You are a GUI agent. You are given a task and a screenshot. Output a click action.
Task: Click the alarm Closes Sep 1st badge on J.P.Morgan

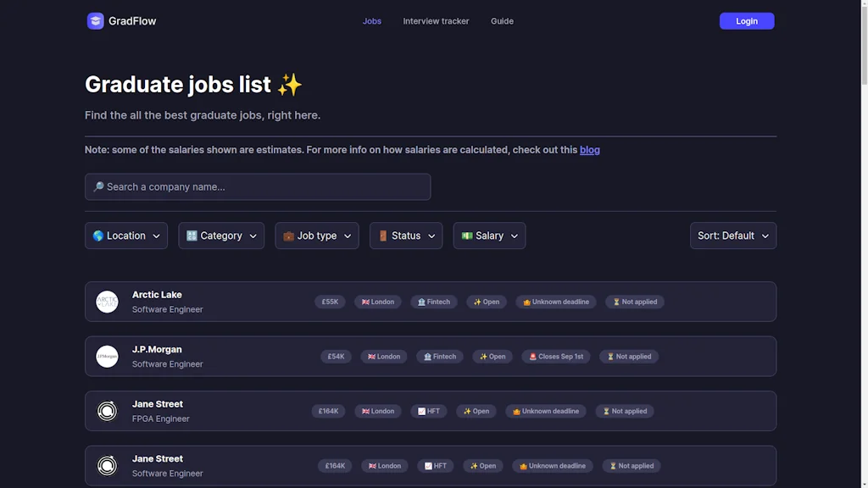pos(555,356)
